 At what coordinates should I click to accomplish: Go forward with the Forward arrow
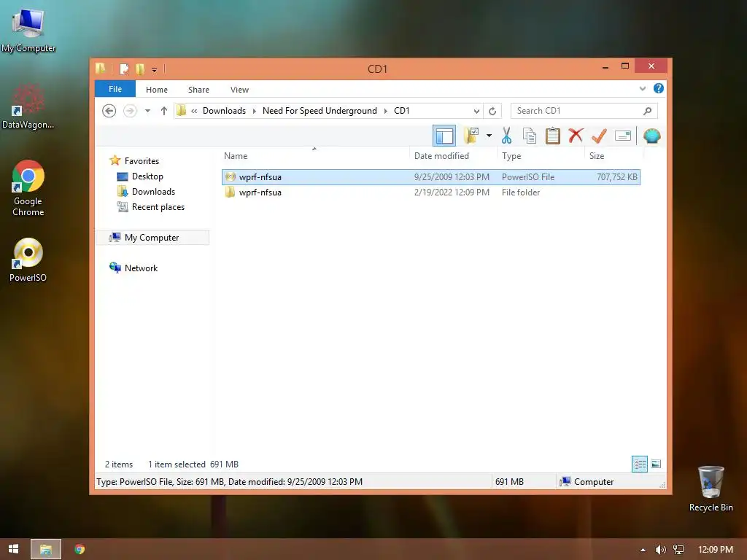point(130,111)
